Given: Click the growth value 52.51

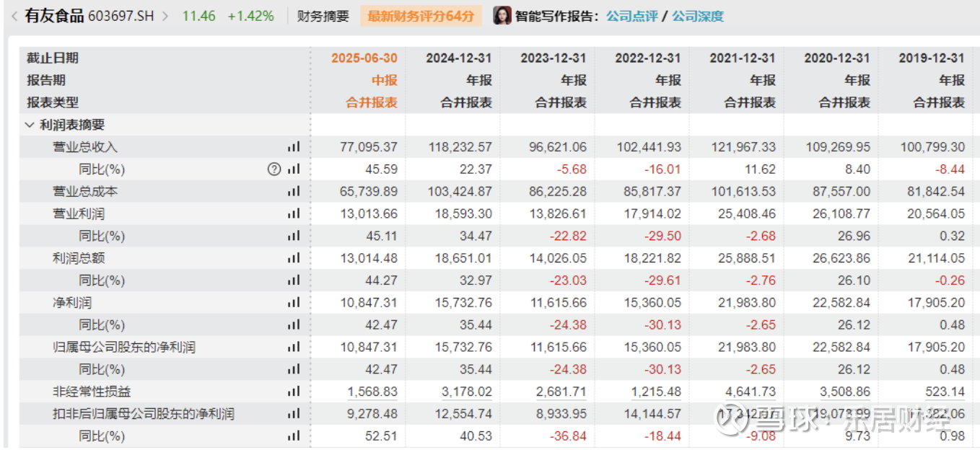Looking at the screenshot, I should pos(382,436).
